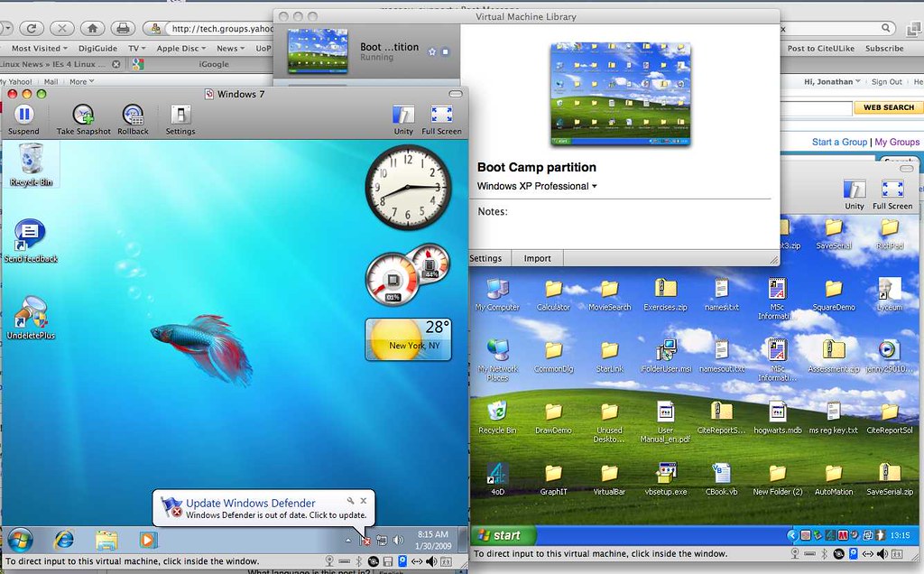Enter Unity mode in Windows 7 window

click(403, 120)
